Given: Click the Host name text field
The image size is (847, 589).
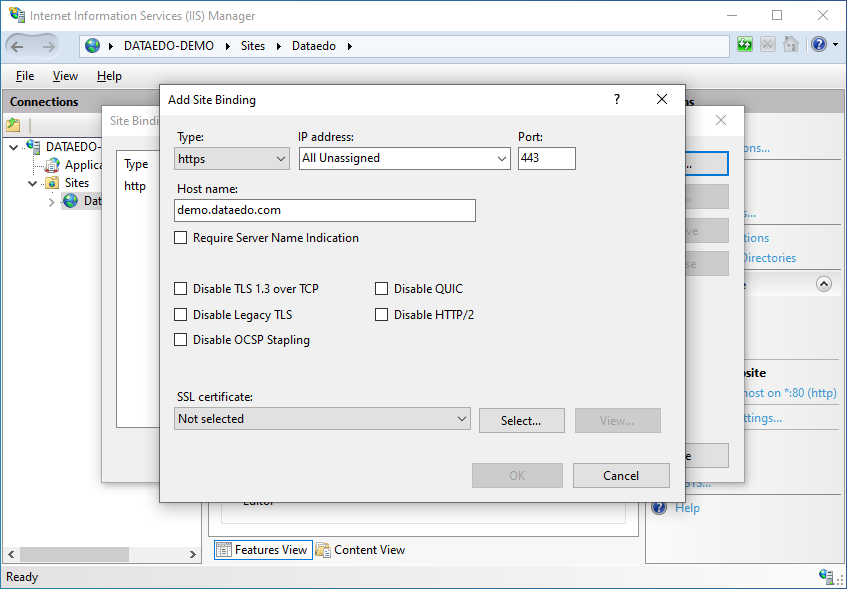Looking at the screenshot, I should 324,211.
